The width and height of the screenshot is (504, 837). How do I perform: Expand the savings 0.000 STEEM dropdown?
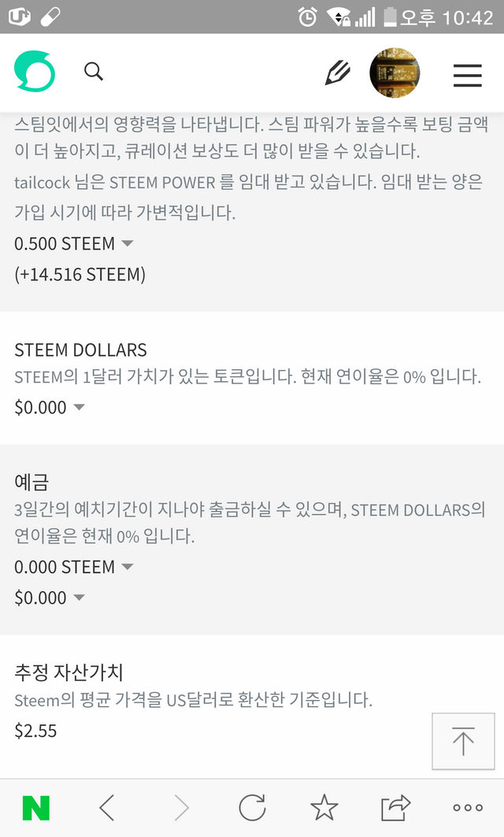click(x=74, y=566)
